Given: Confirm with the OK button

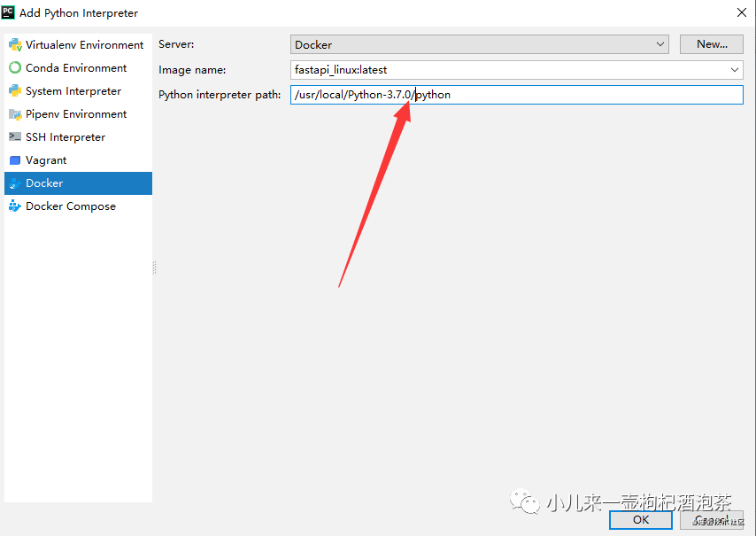Looking at the screenshot, I should tap(641, 519).
